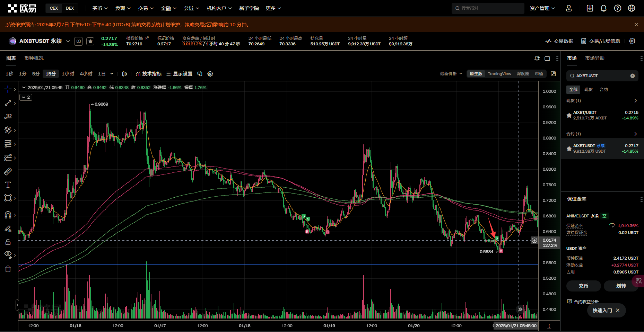The image size is (644, 332).
Task: Click the 搜索币对 search field
Action: pos(488,8)
